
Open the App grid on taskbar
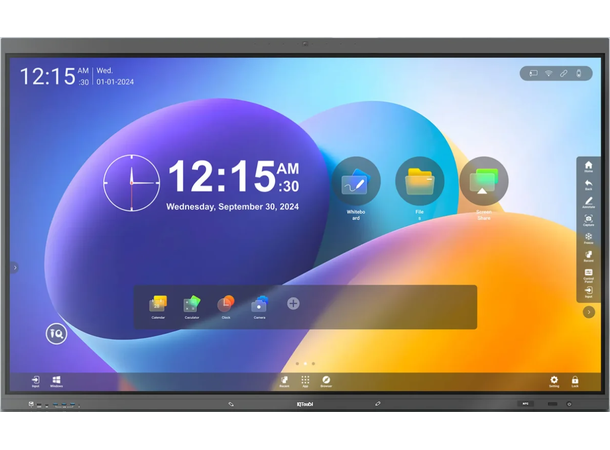305,381
